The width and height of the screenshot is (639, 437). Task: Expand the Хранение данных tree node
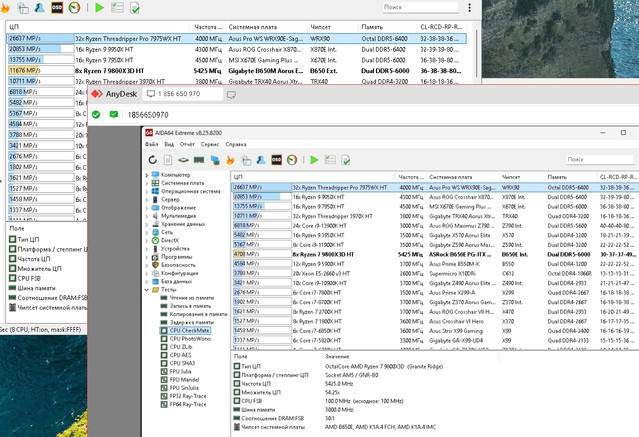(x=147, y=224)
